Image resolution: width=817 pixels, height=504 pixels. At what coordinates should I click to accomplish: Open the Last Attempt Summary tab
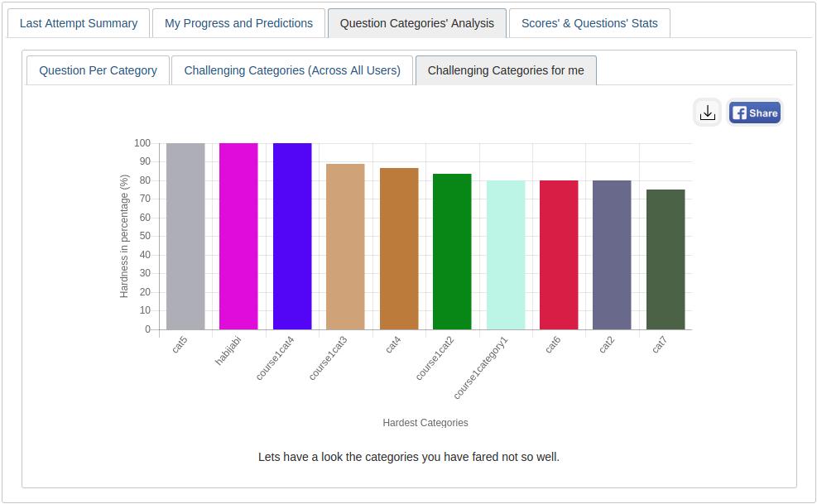click(79, 23)
